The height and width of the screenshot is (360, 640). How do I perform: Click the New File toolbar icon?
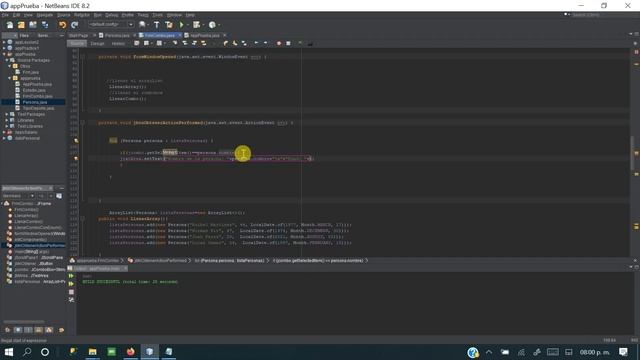coord(10,25)
